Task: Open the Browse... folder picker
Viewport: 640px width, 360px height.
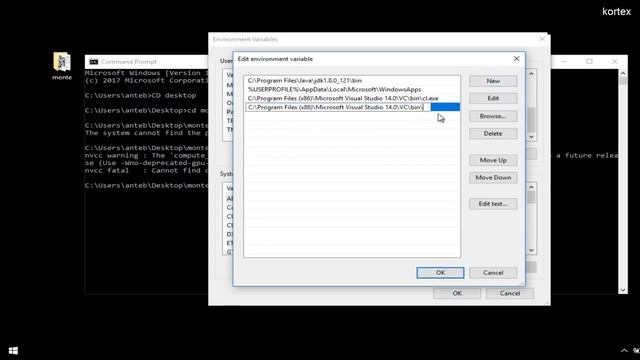Action: (x=493, y=116)
